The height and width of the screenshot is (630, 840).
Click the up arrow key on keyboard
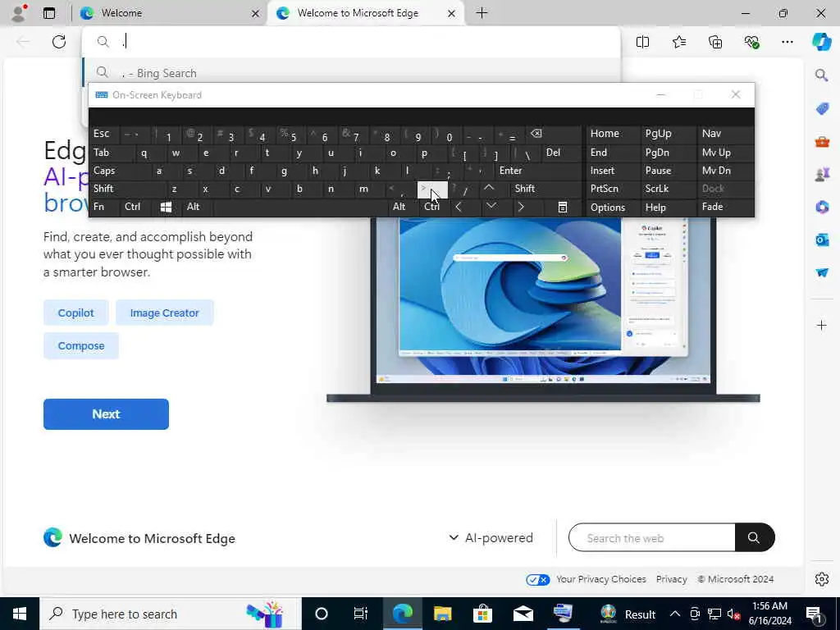pyautogui.click(x=489, y=189)
